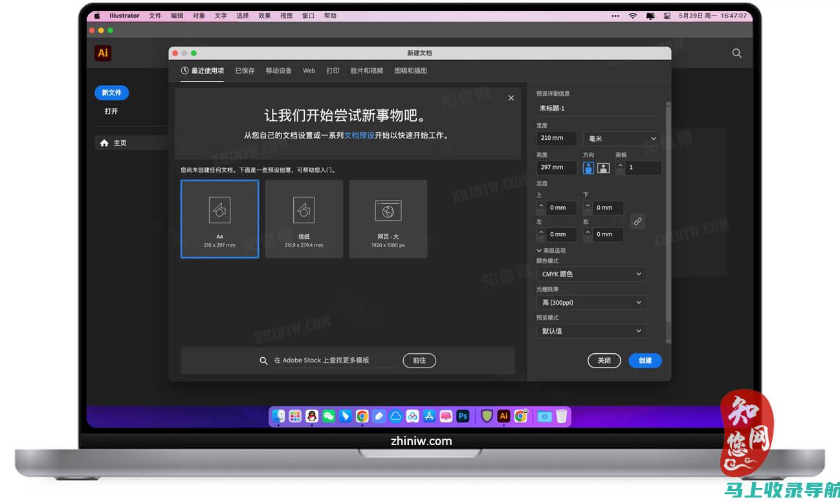Click the 新文件 button

[112, 93]
